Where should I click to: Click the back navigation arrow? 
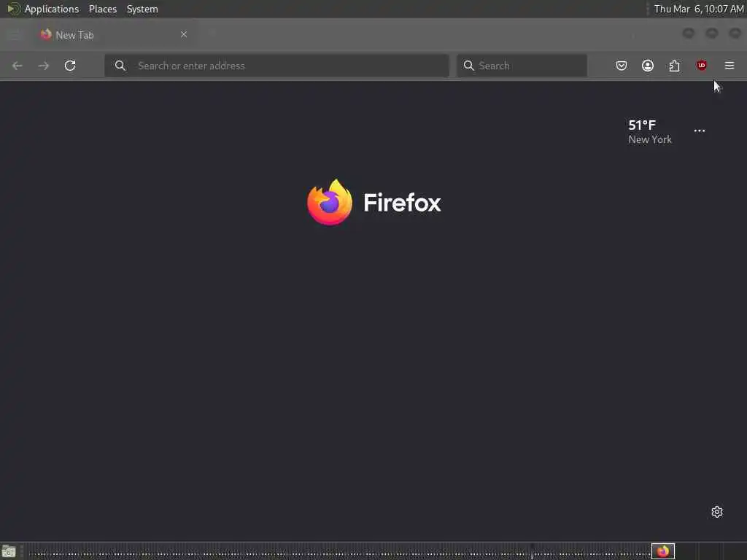pyautogui.click(x=18, y=66)
